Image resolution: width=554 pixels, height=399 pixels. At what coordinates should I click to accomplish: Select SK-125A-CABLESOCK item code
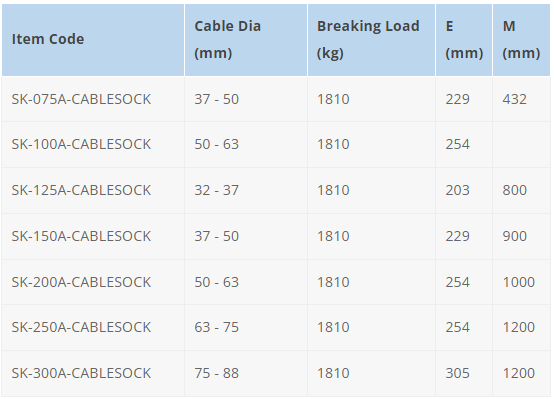click(x=81, y=190)
